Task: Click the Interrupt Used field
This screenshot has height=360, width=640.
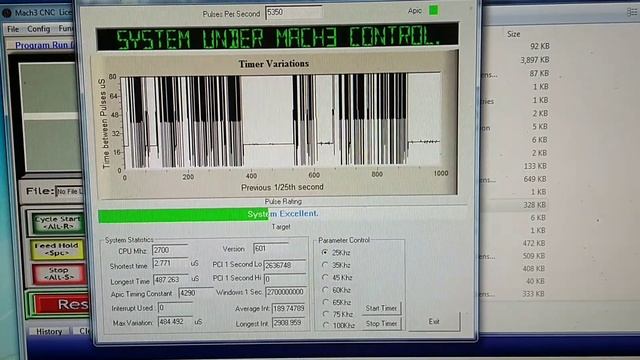Action: click(x=175, y=307)
